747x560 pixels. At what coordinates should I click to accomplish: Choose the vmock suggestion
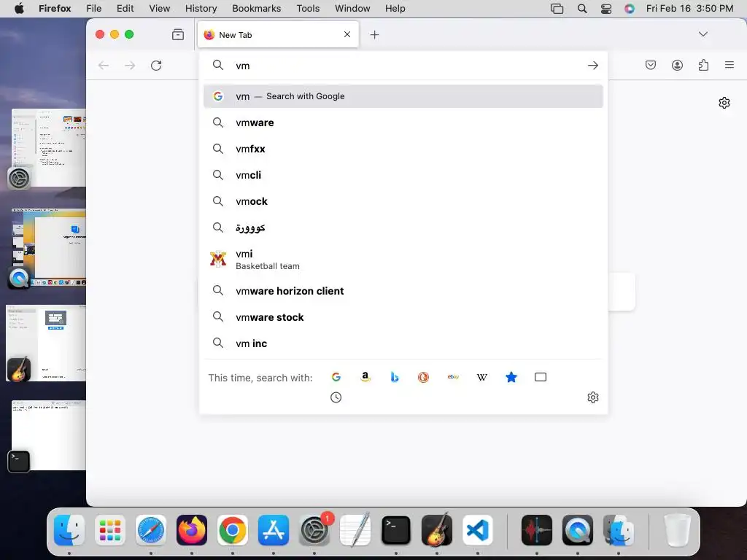point(403,201)
